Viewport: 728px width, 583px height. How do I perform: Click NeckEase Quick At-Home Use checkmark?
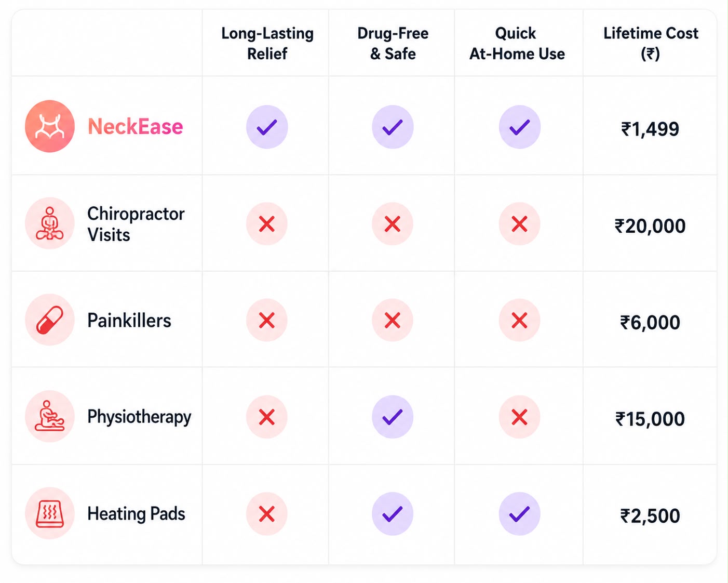pos(520,127)
